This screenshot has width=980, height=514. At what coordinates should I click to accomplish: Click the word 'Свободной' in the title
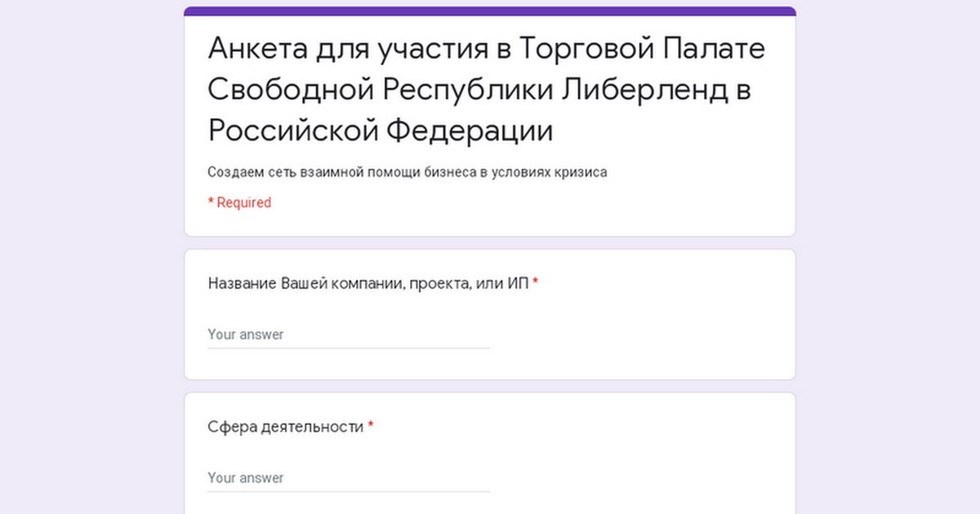(290, 90)
